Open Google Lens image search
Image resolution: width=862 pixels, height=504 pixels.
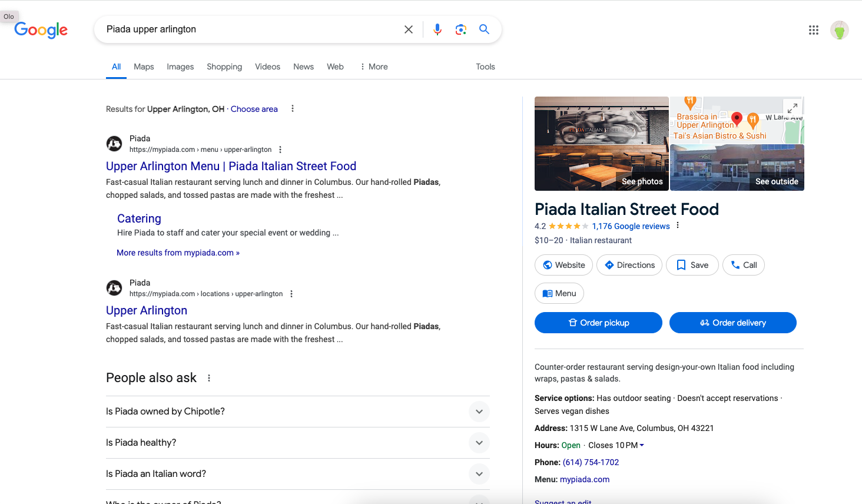click(461, 29)
